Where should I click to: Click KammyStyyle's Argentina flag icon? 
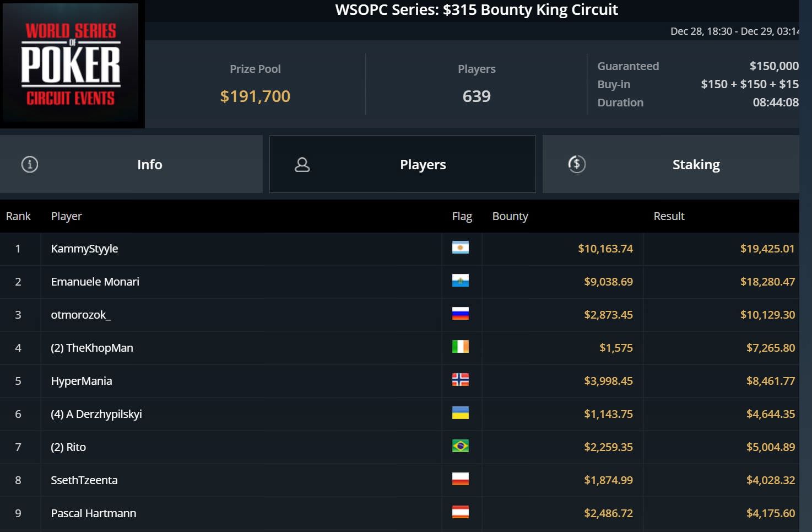click(x=461, y=248)
